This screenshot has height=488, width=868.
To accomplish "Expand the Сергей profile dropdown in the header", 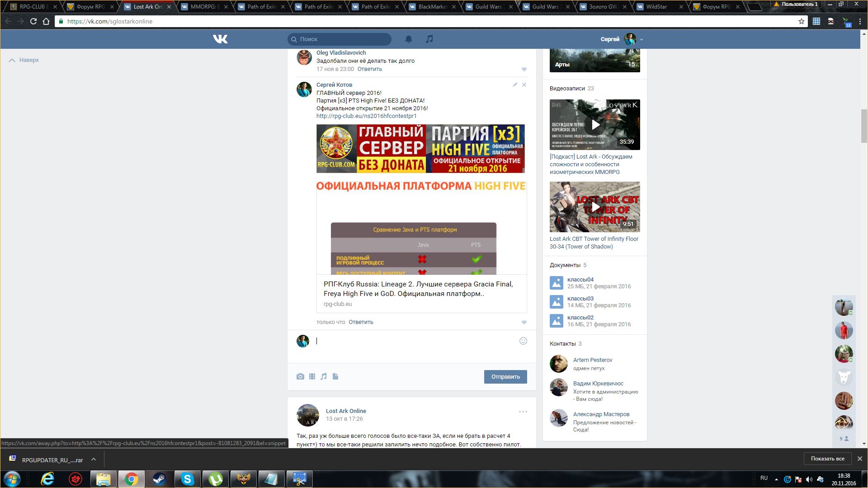I will (x=642, y=40).
